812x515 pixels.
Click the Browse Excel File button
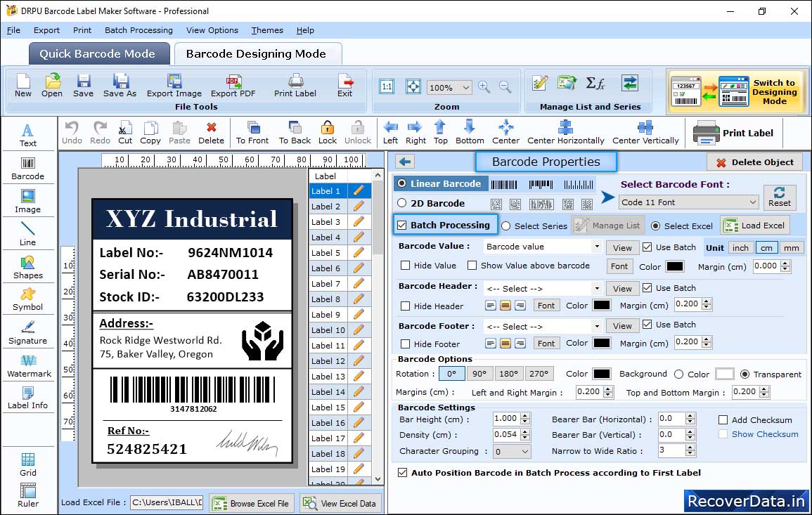coord(252,503)
